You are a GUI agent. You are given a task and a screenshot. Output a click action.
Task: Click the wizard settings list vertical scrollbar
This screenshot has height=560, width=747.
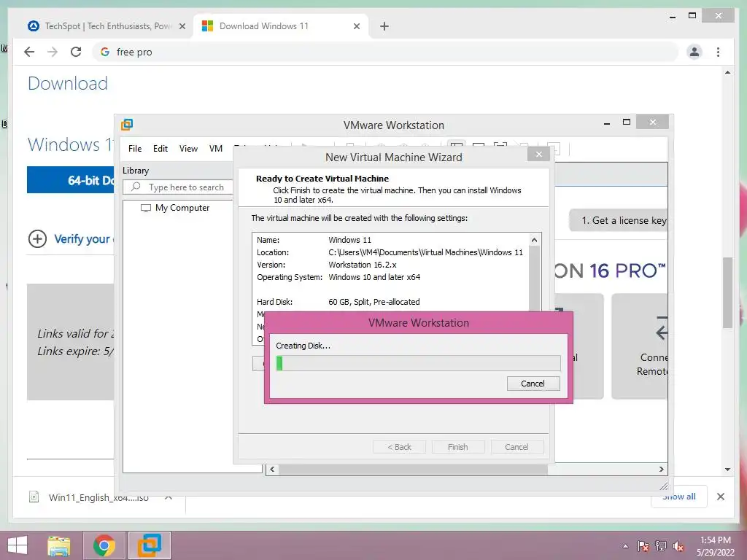[x=535, y=279]
